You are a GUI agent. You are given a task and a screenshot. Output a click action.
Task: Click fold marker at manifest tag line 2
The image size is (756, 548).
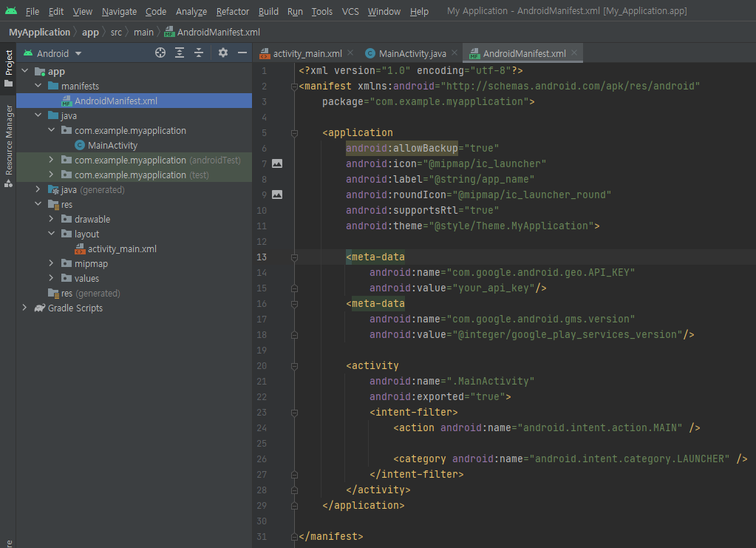point(294,87)
